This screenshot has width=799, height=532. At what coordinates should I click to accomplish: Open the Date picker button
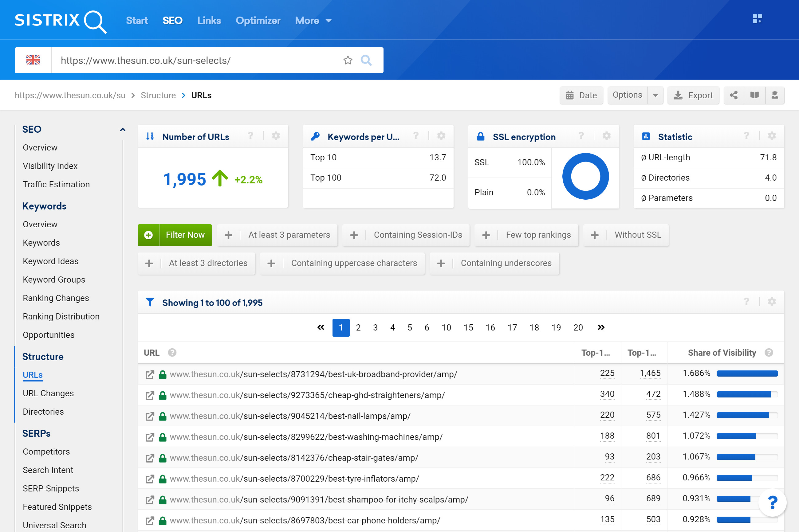coord(581,95)
